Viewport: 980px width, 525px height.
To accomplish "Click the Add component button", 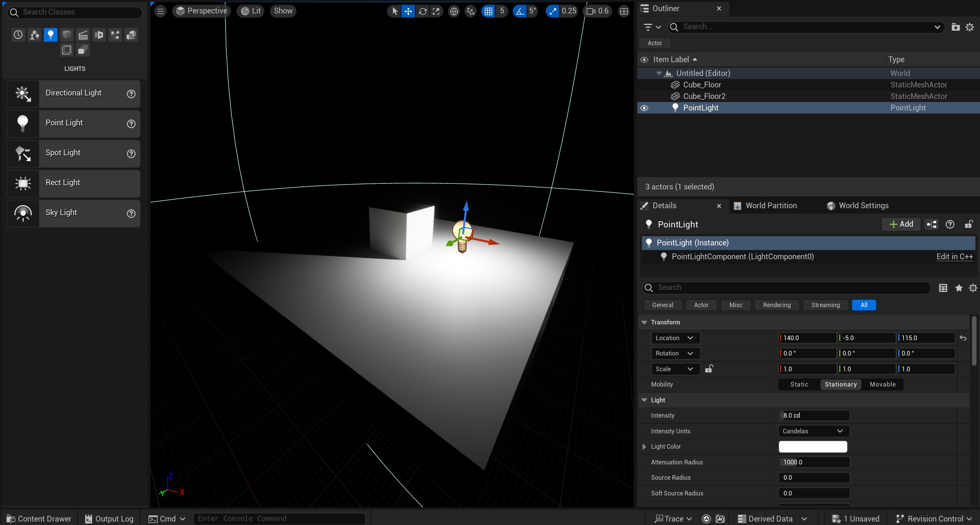I will pos(901,224).
